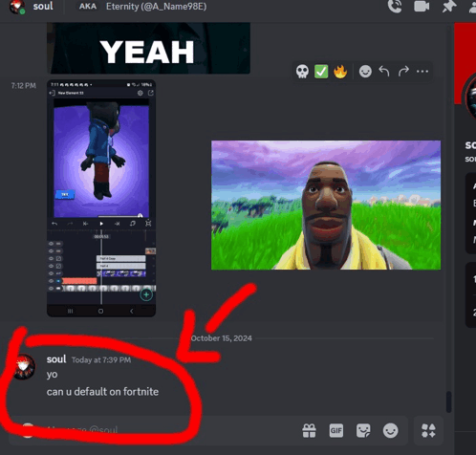The height and width of the screenshot is (455, 476).
Task: Click 'Eternity (@A_Name98E)' nickname text
Action: (156, 7)
